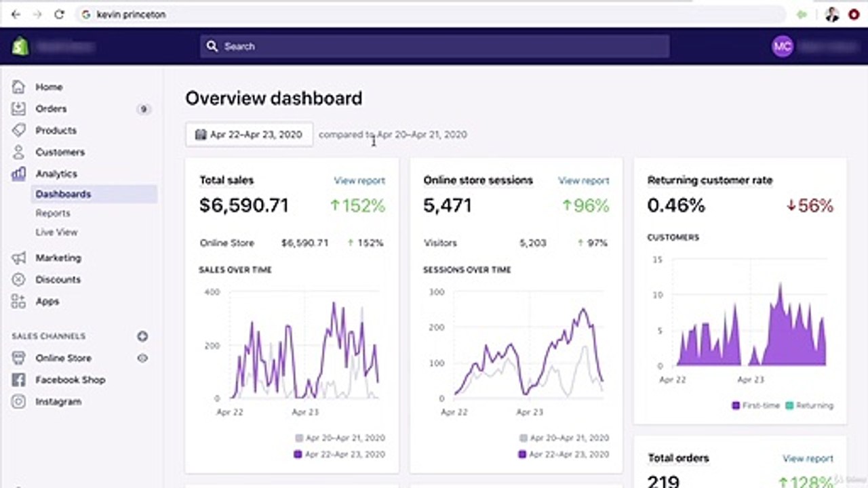Click the calendar icon in date button
The image size is (868, 488).
tap(201, 134)
